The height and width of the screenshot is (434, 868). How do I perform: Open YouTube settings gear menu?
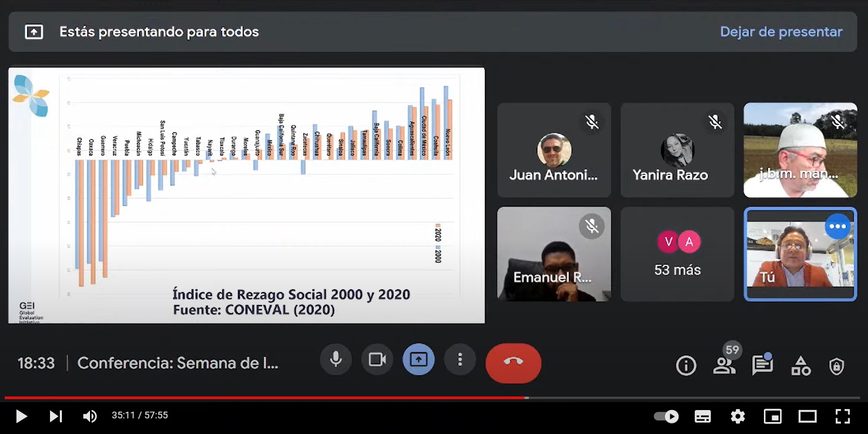pyautogui.click(x=738, y=416)
